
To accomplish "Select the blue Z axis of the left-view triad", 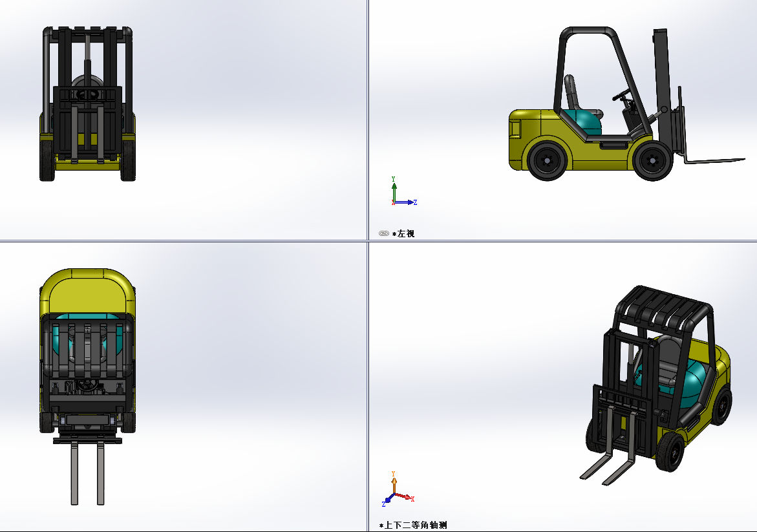I will [405, 202].
